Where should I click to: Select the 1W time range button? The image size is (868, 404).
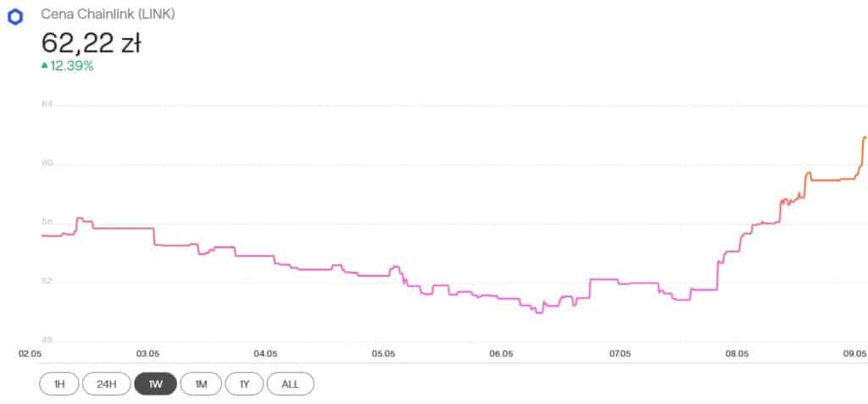[156, 384]
